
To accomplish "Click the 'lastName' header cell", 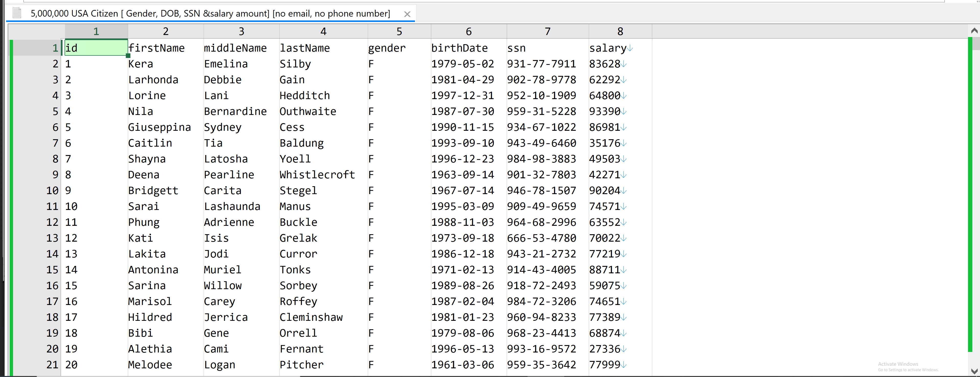I will pos(305,48).
